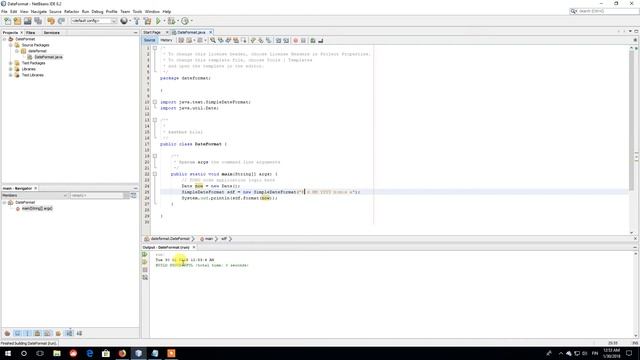Toggle Highlight Search editor icon
The height and width of the screenshot is (360, 640).
point(236,40)
